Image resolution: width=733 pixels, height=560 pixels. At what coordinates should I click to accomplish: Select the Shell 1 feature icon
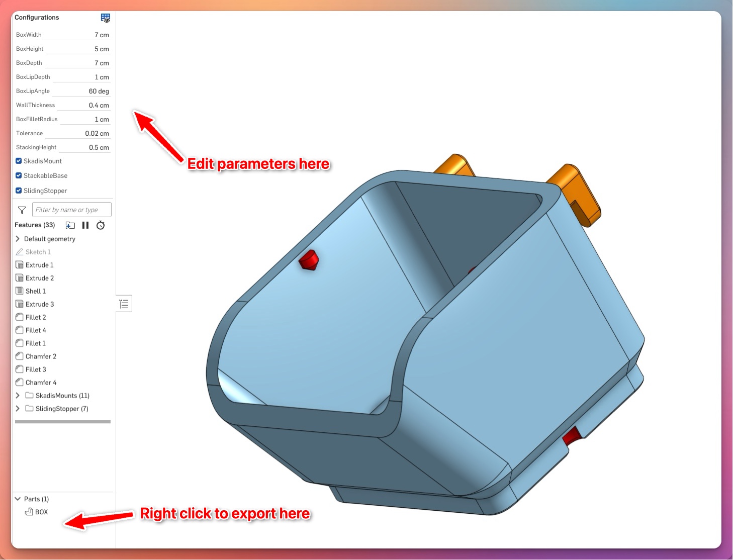point(20,291)
